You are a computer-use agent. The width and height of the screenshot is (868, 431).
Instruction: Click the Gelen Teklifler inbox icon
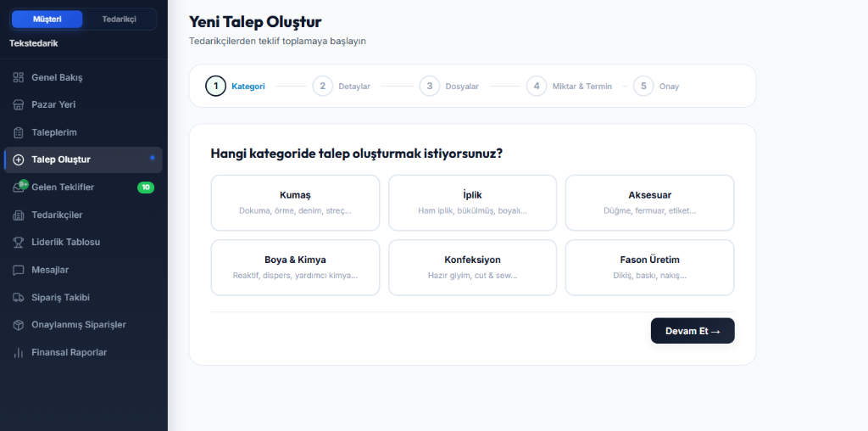19,188
